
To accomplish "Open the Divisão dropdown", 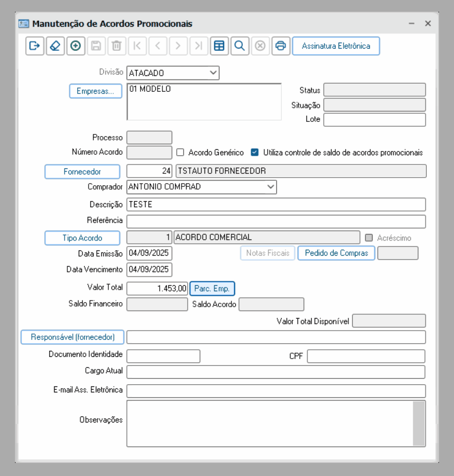I will [213, 73].
